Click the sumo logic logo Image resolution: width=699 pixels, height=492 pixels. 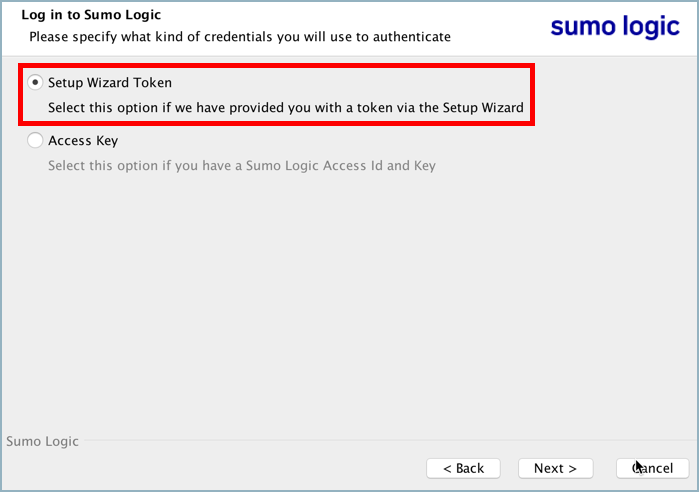click(x=614, y=27)
